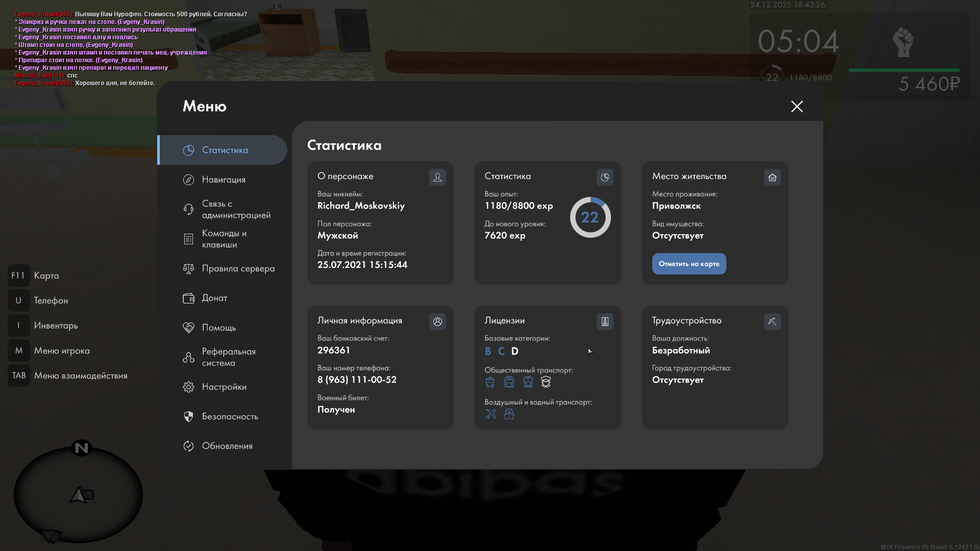Click the pickaxe icon in the Трудоустройство card

pos(772,321)
